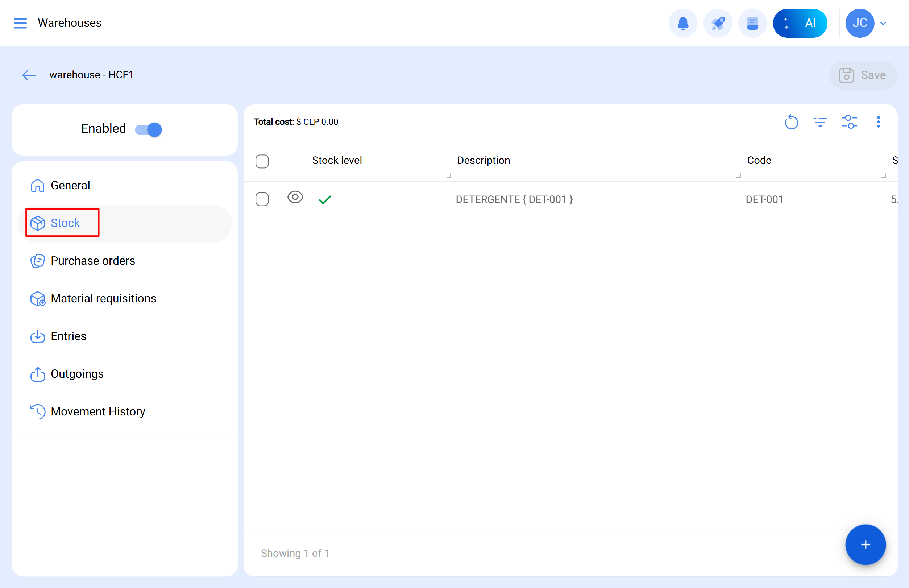Check the select-all header checkbox
The height and width of the screenshot is (588, 909).
click(262, 161)
